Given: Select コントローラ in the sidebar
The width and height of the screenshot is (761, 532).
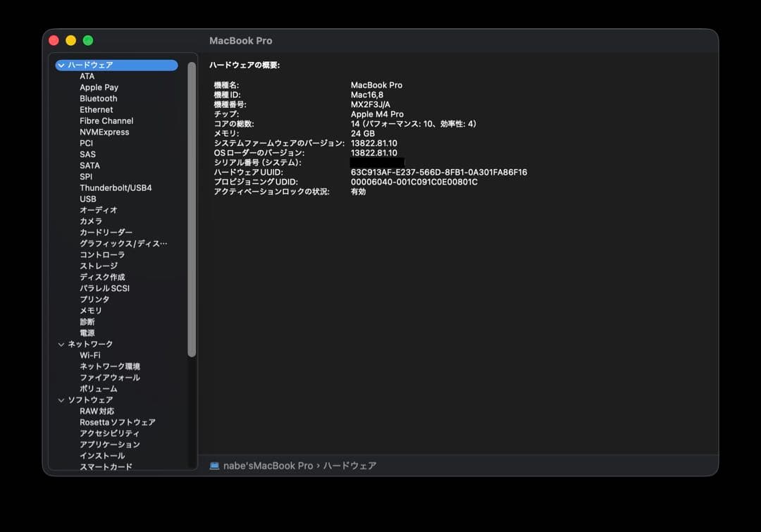Looking at the screenshot, I should point(102,255).
